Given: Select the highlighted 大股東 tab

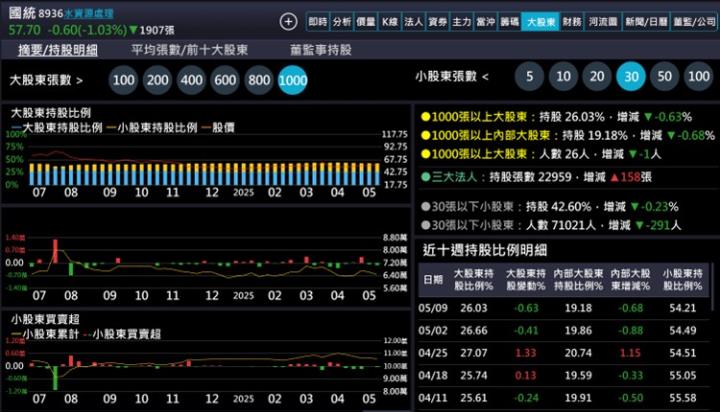Looking at the screenshot, I should [540, 22].
